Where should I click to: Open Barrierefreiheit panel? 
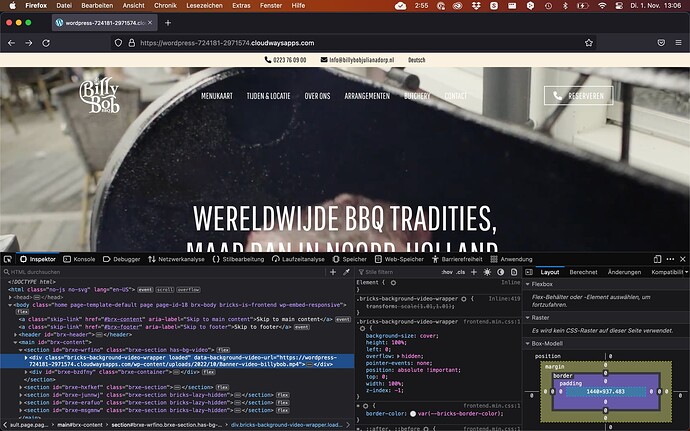point(457,259)
